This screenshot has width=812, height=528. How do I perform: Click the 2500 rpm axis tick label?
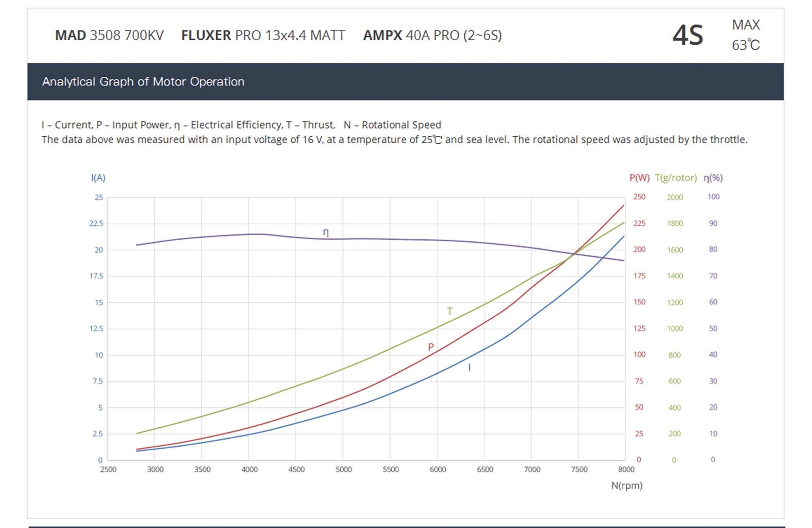108,470
